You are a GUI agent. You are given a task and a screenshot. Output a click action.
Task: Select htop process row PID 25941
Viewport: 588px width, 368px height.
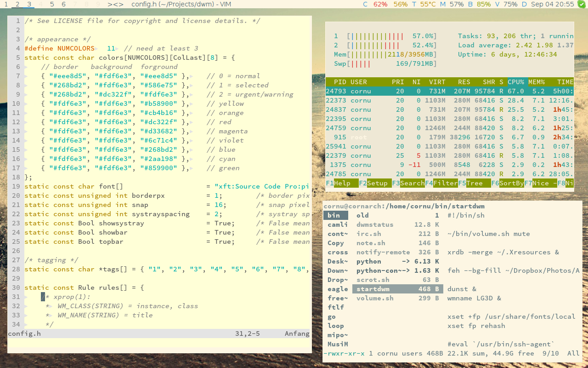[450, 146]
